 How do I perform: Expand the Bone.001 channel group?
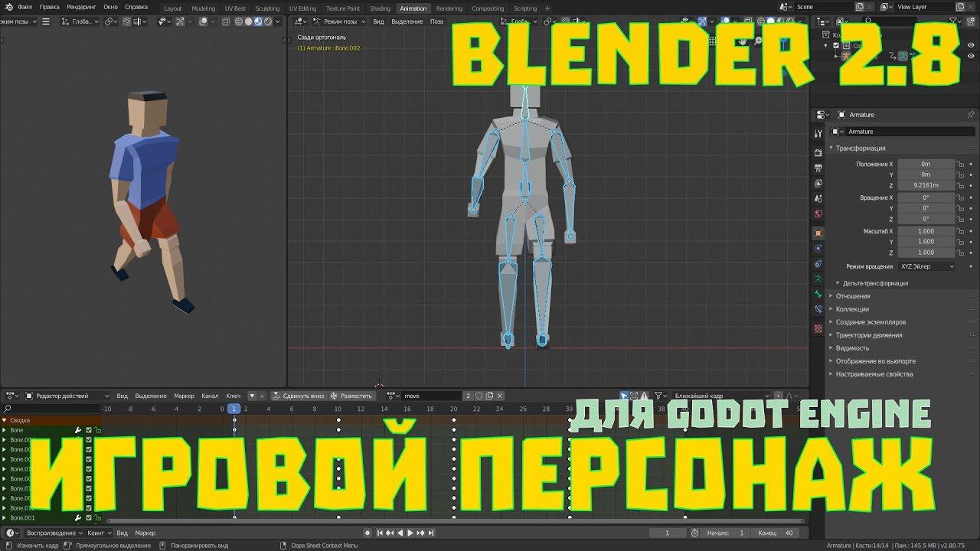4,517
